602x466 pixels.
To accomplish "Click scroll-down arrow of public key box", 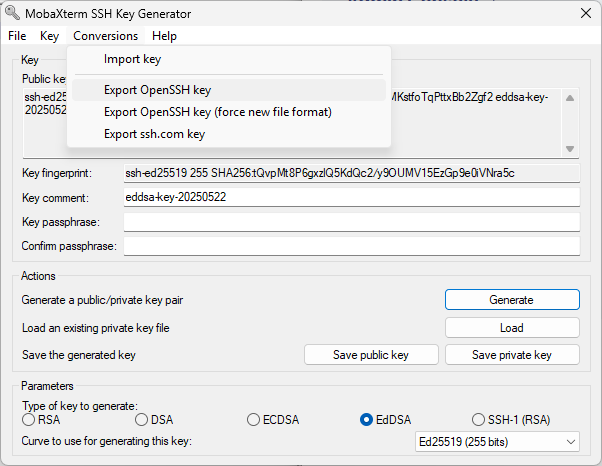I will click(570, 149).
